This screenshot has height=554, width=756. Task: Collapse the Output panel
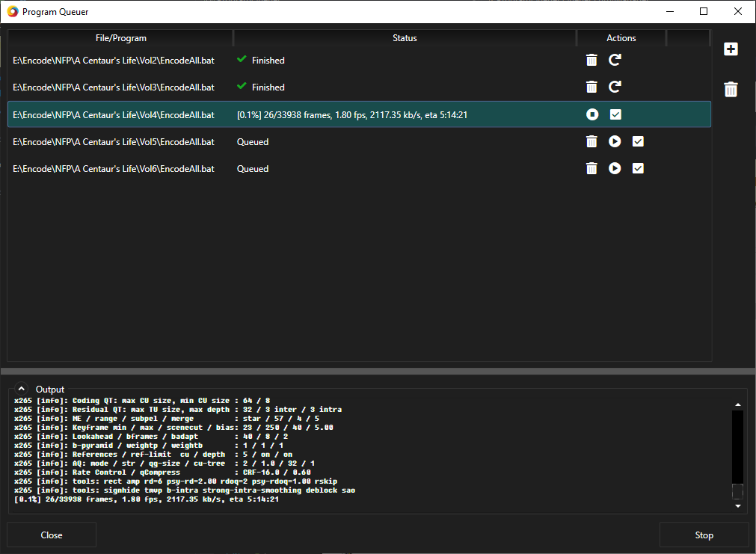point(21,389)
